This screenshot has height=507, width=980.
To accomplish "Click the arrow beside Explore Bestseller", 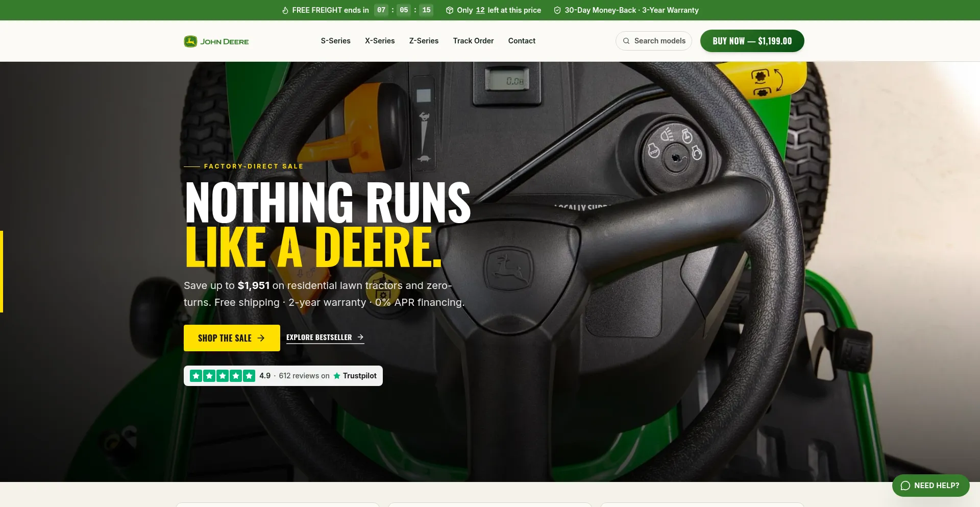I will tap(360, 337).
